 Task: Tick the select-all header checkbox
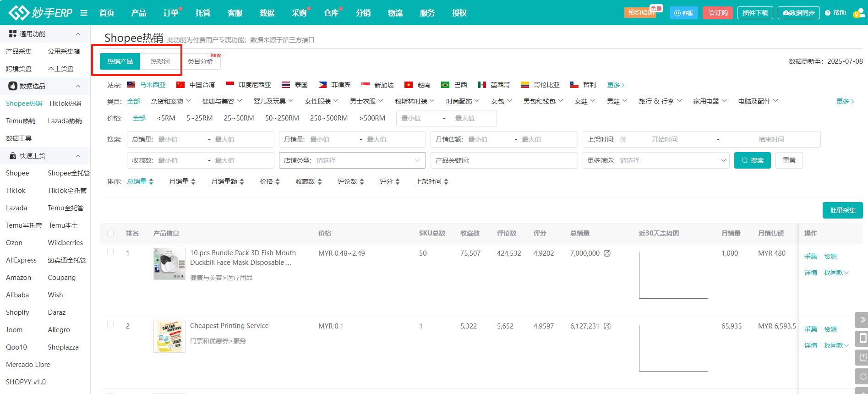(x=110, y=233)
